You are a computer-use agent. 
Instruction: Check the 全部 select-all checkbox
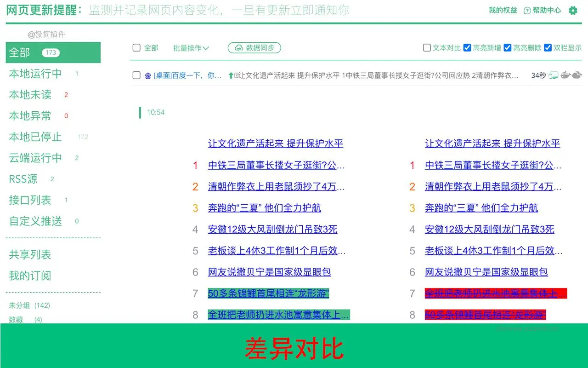point(136,47)
